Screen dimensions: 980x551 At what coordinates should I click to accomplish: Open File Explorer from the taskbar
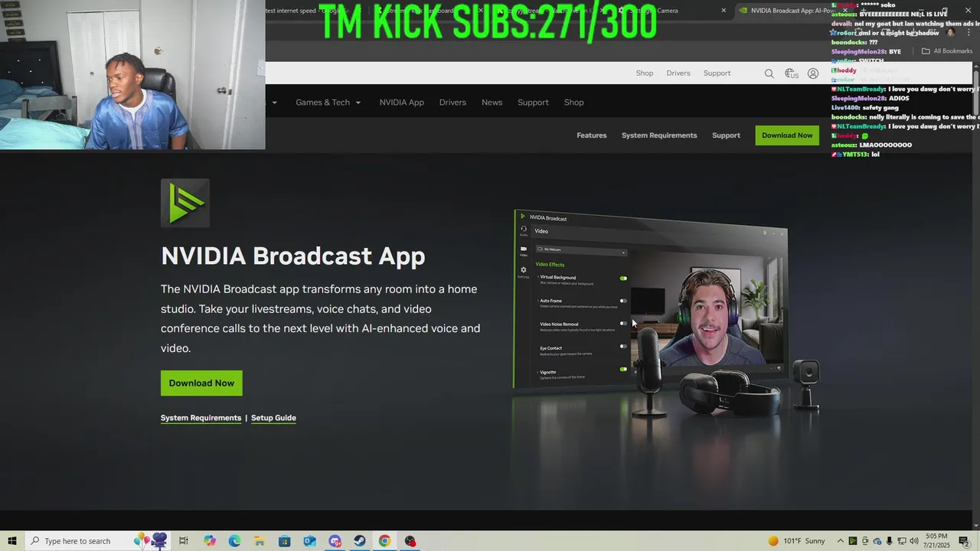point(260,541)
